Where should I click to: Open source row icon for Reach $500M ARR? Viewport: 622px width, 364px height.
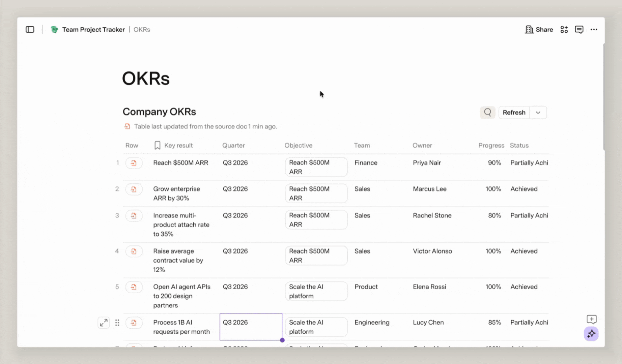(x=134, y=163)
